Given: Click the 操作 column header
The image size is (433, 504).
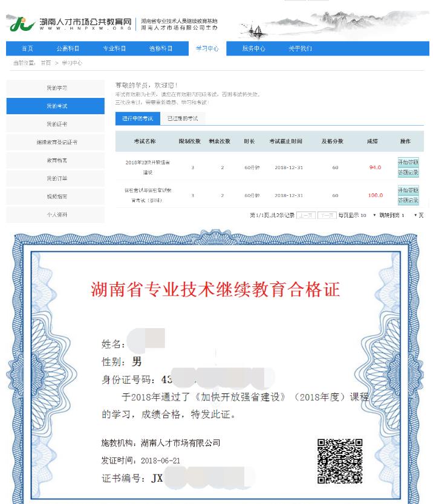Looking at the screenshot, I should (x=405, y=141).
